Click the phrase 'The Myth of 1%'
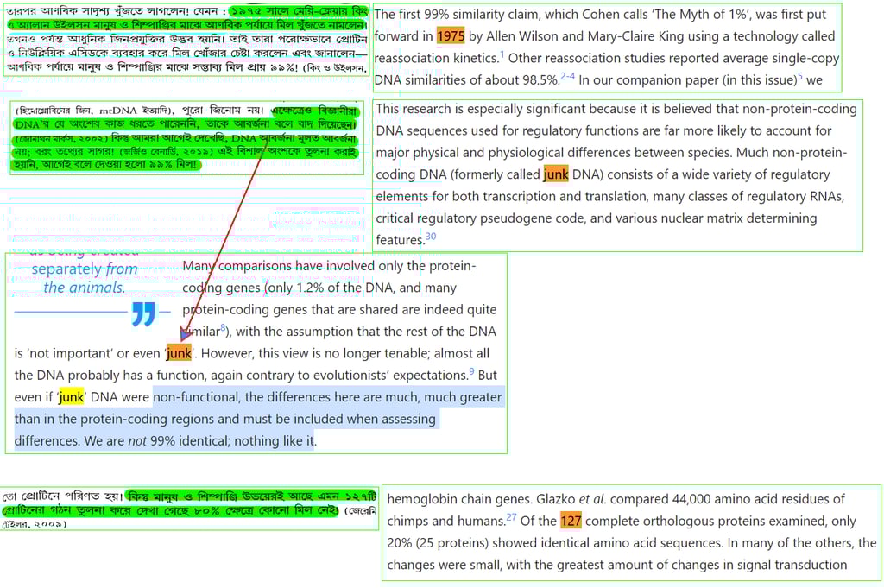The width and height of the screenshot is (884, 588). pyautogui.click(x=702, y=14)
